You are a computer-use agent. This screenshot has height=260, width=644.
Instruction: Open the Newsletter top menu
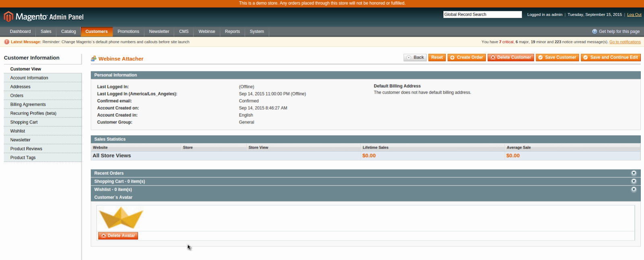click(x=159, y=31)
